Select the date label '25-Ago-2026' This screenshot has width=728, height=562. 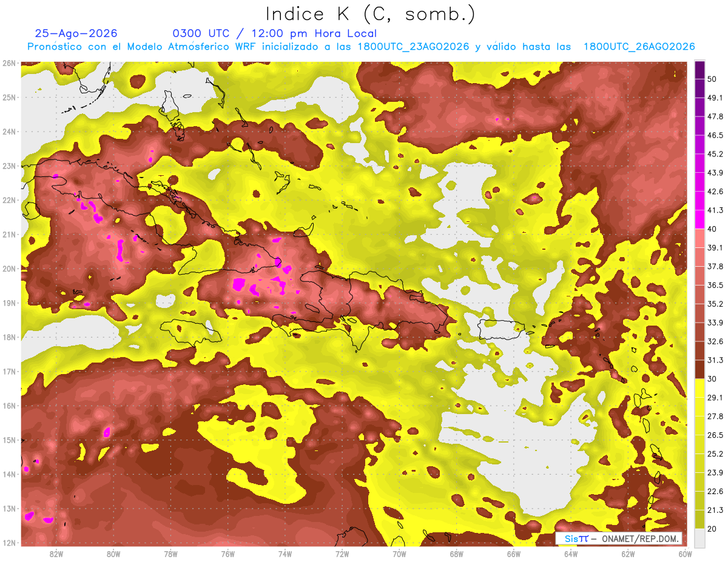(x=76, y=33)
